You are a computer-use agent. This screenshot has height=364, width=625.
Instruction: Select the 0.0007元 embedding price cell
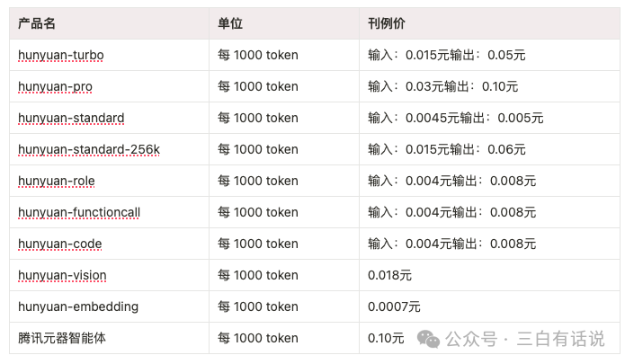click(394, 306)
